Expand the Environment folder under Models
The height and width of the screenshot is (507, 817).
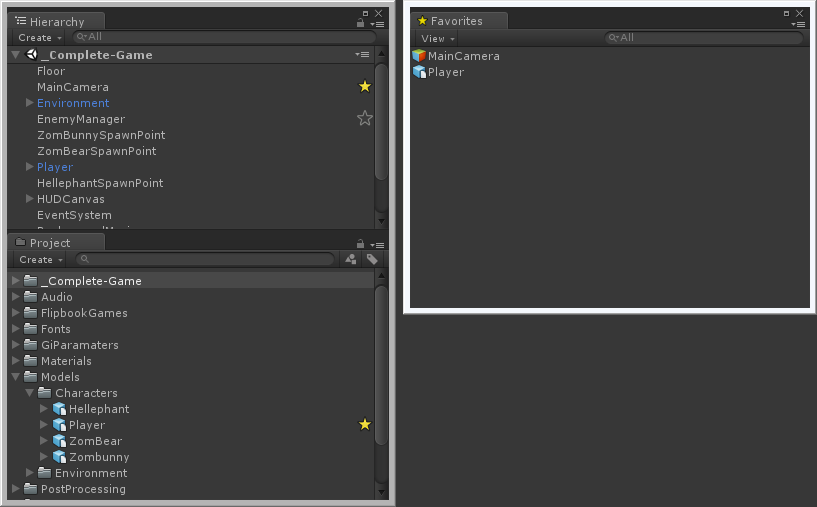pyautogui.click(x=30, y=473)
